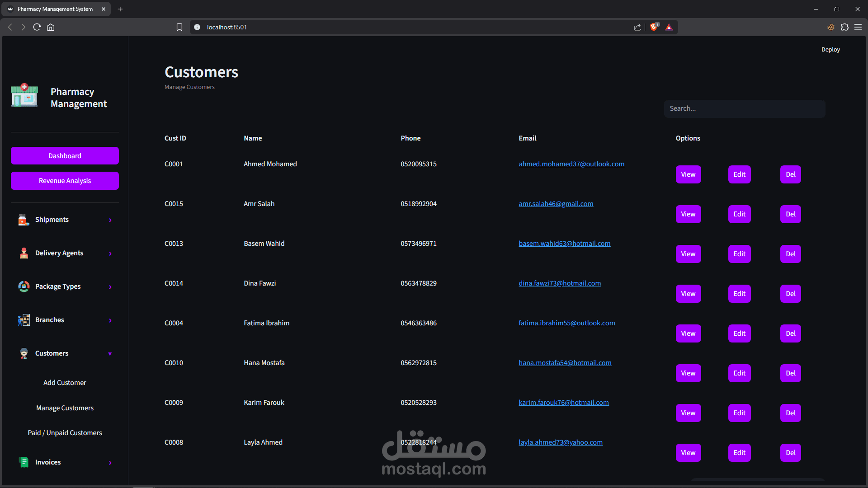The image size is (868, 488).
Task: Open email link basem.wahid63@hotmail.com
Action: (565, 244)
